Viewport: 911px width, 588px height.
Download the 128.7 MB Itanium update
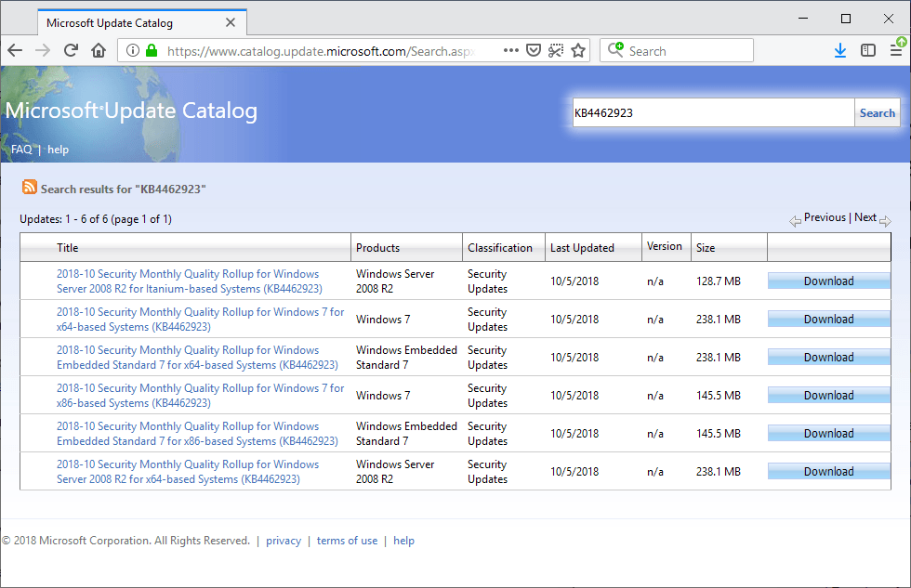click(828, 281)
